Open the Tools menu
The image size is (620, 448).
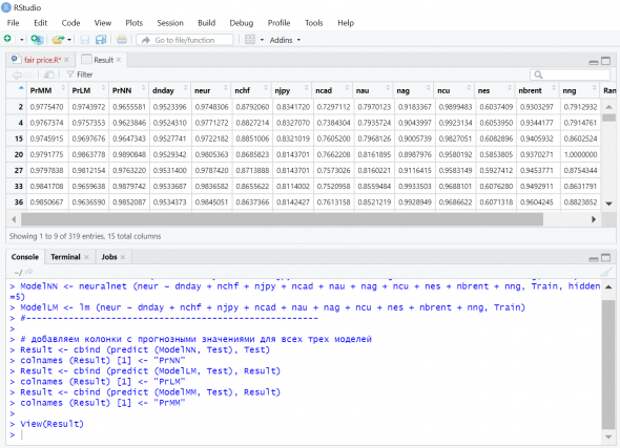pyautogui.click(x=314, y=23)
